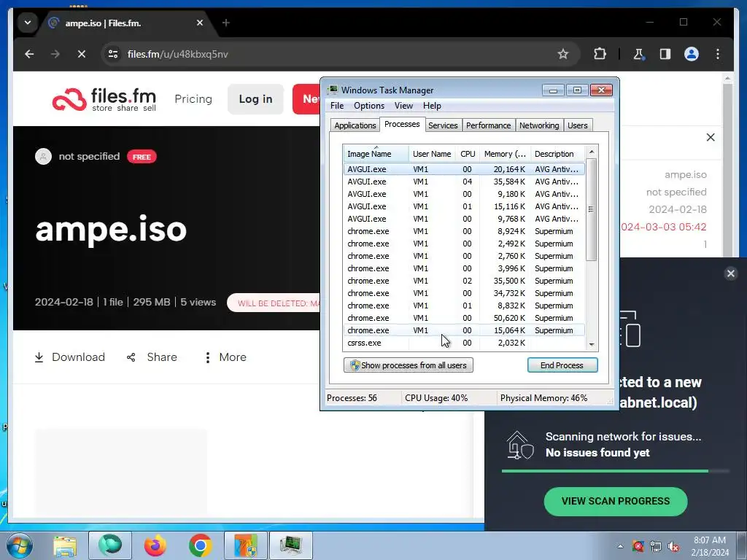Click the network tray icon

pyautogui.click(x=656, y=546)
